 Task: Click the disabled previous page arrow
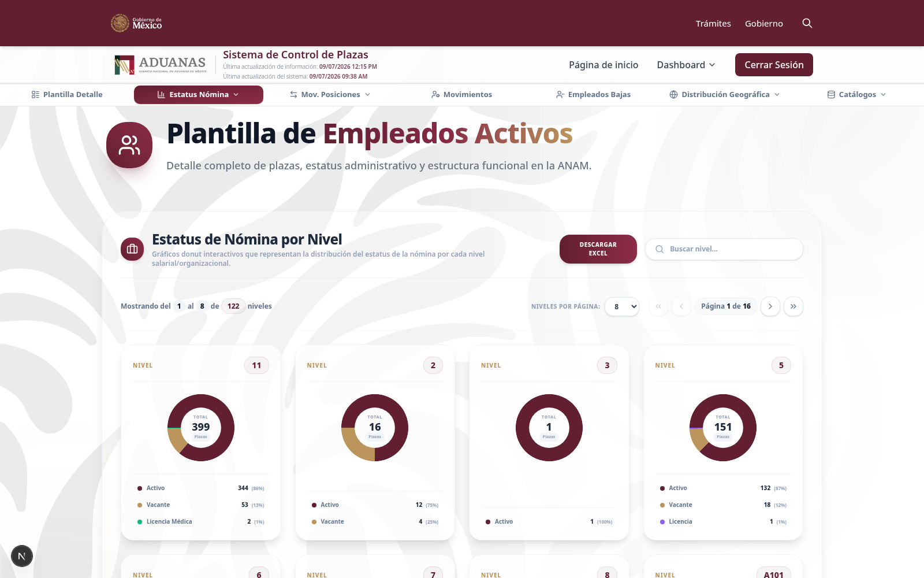[x=681, y=306]
